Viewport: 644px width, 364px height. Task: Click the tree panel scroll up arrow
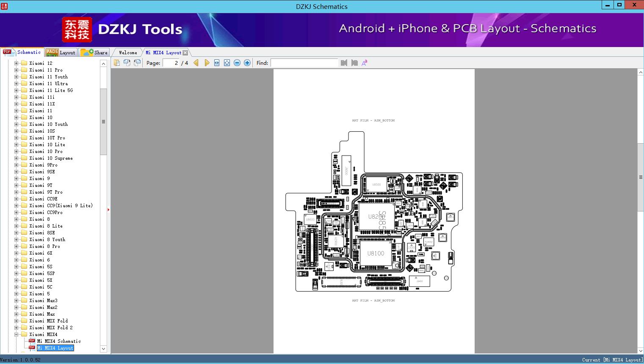tap(103, 64)
